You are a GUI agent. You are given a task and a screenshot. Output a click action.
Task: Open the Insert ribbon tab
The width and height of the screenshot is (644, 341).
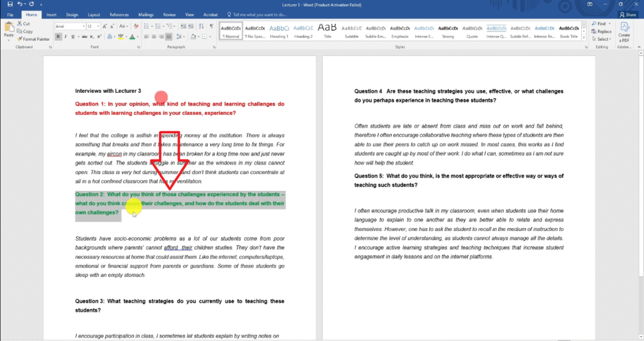click(52, 14)
